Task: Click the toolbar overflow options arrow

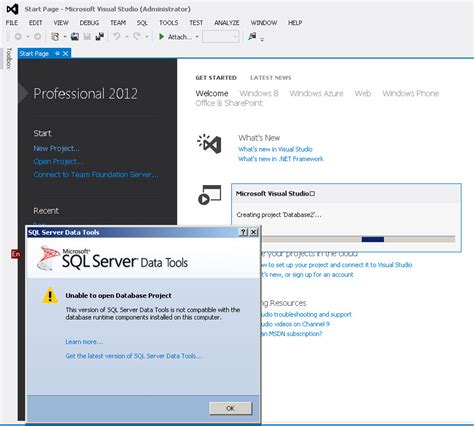Action: click(262, 40)
